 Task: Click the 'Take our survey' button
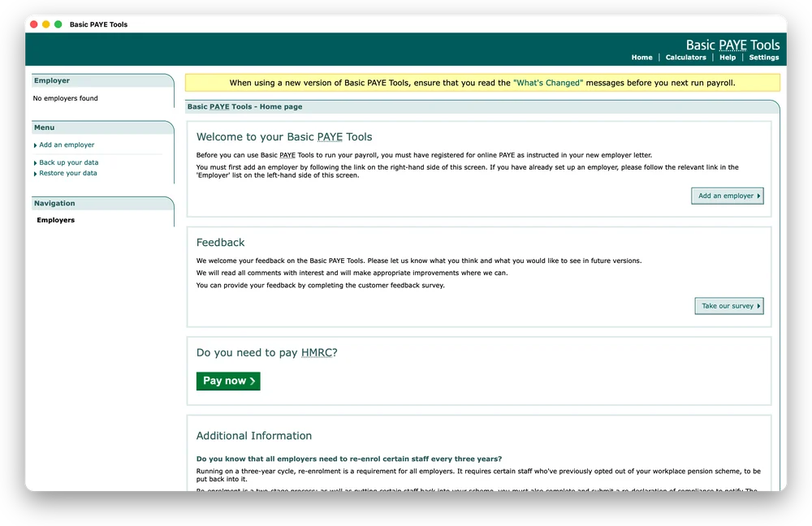(729, 306)
